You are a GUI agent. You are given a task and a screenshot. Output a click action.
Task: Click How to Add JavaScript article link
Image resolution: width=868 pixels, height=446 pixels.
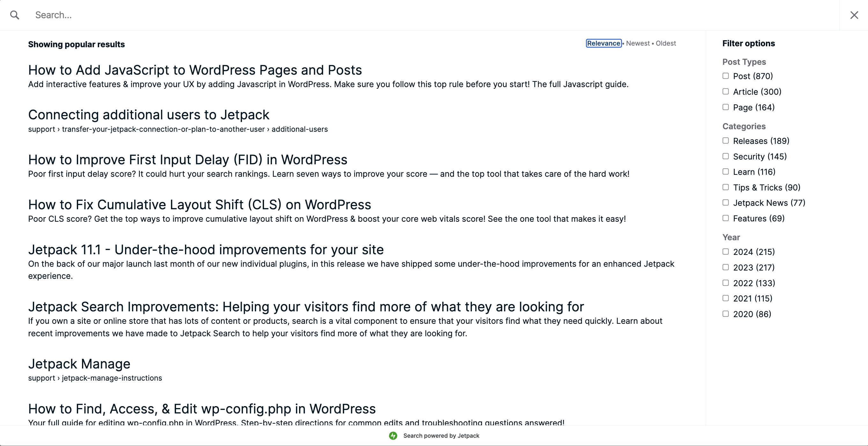195,70
